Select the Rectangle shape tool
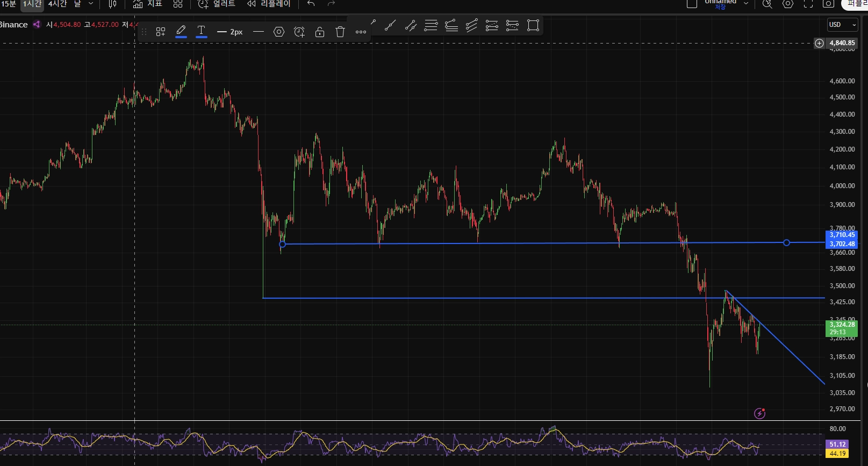 click(x=533, y=25)
